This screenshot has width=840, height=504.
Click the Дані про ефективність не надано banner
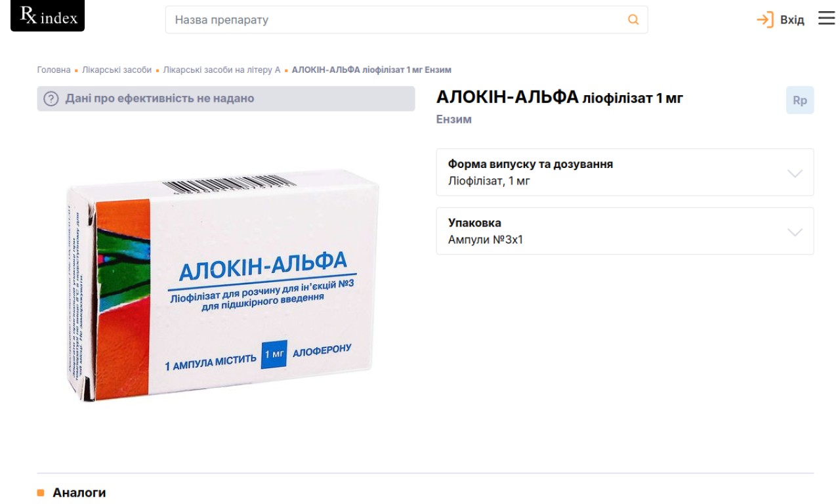coord(226,98)
